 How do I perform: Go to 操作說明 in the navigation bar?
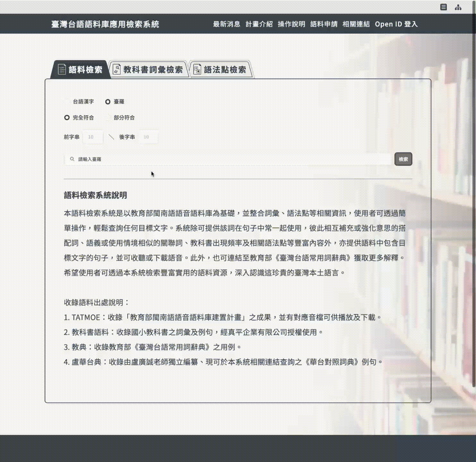(x=291, y=24)
